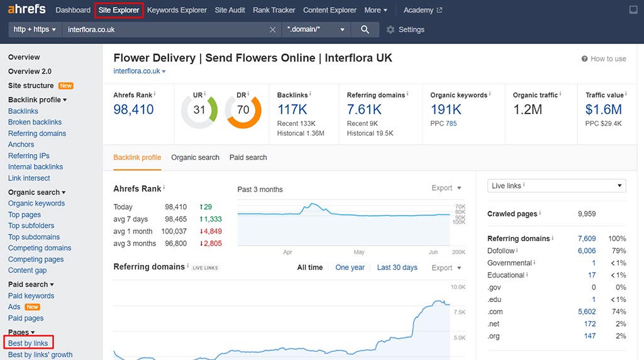Open the Ads sidebar link
The image size is (644, 360).
14,307
